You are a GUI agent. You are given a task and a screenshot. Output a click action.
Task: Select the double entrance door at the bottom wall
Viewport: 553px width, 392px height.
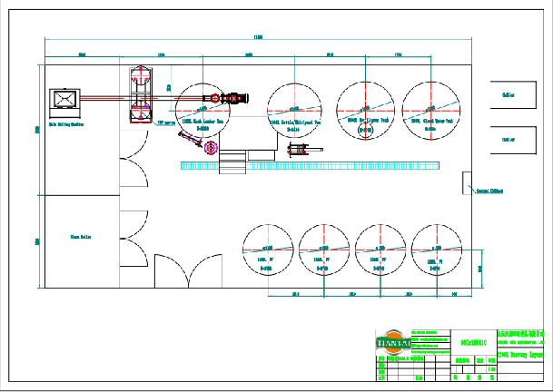pyautogui.click(x=188, y=270)
